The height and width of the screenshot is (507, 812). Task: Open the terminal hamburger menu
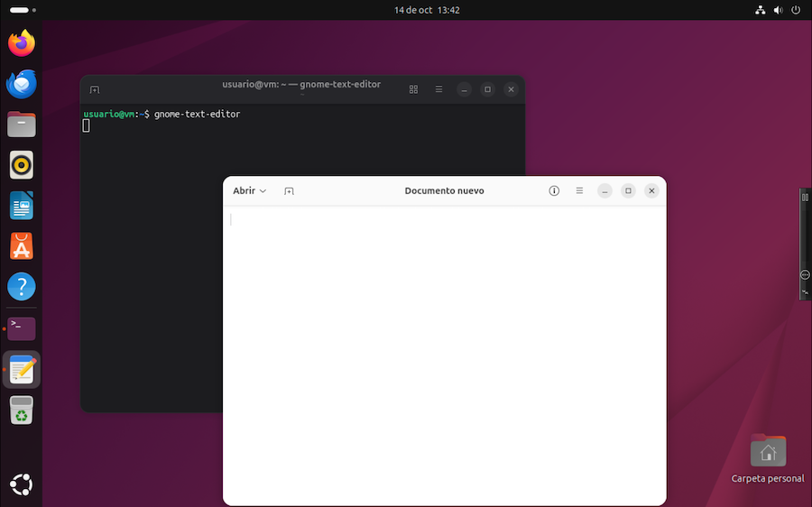[438, 89]
